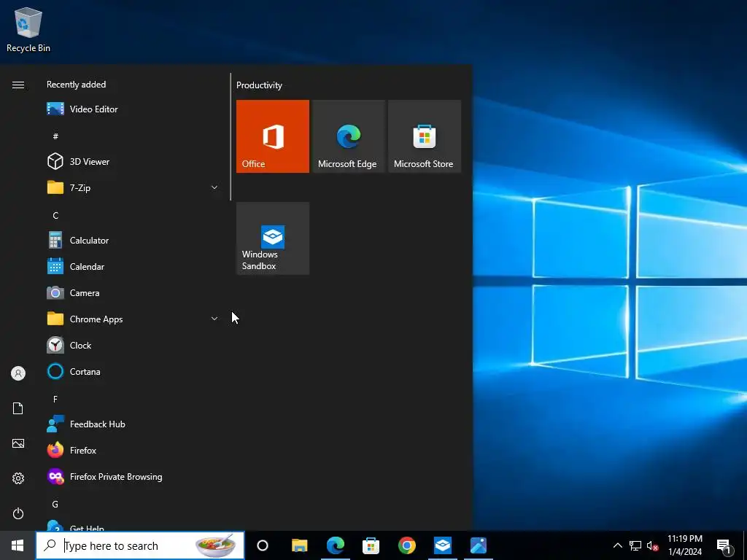Open Feedback Hub app
747x560 pixels.
click(133, 424)
